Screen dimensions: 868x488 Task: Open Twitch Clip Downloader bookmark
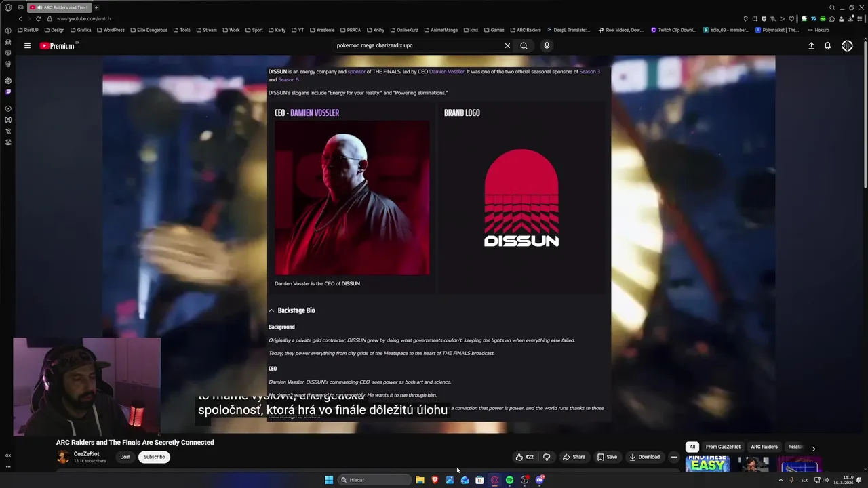[x=673, y=30]
